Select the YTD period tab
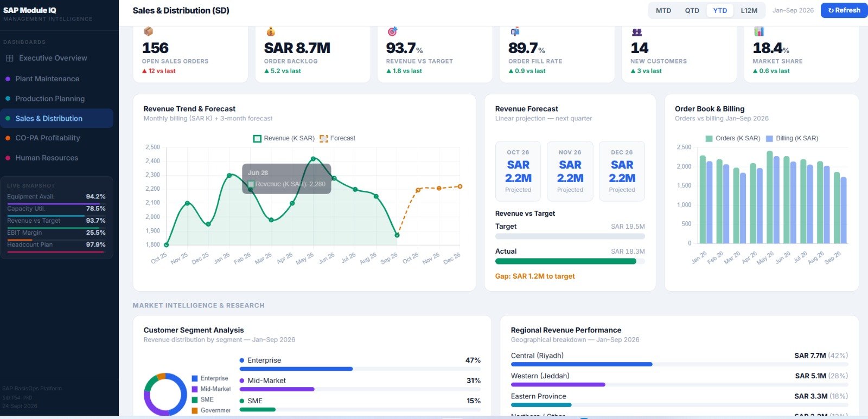The height and width of the screenshot is (419, 868). pos(720,10)
